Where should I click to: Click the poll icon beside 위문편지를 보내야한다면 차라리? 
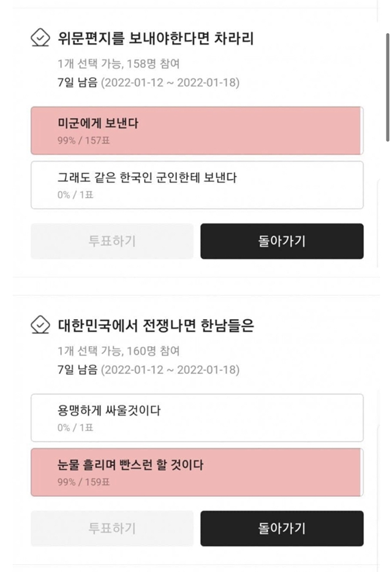40,38
